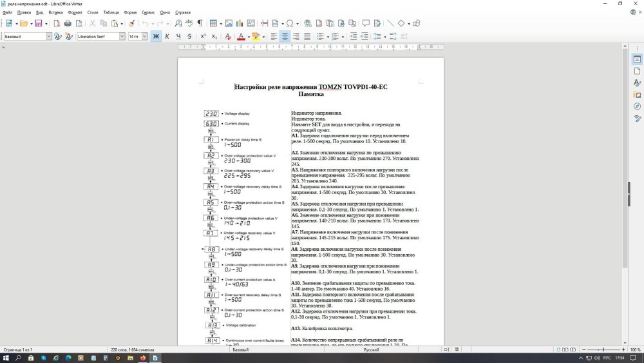Screen dimensions: 644x363
Task: Open the Properties sidebar panel
Action: pyautogui.click(x=637, y=59)
